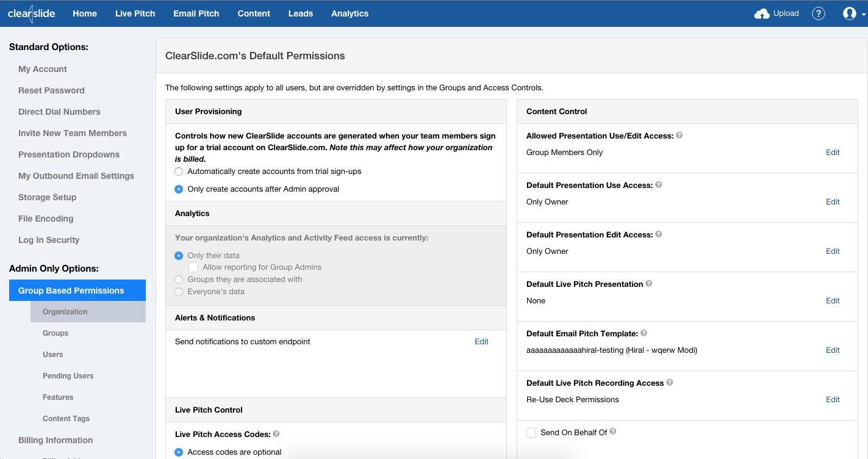Open Presentation Dropdowns settings
The image size is (868, 459).
coord(69,154)
